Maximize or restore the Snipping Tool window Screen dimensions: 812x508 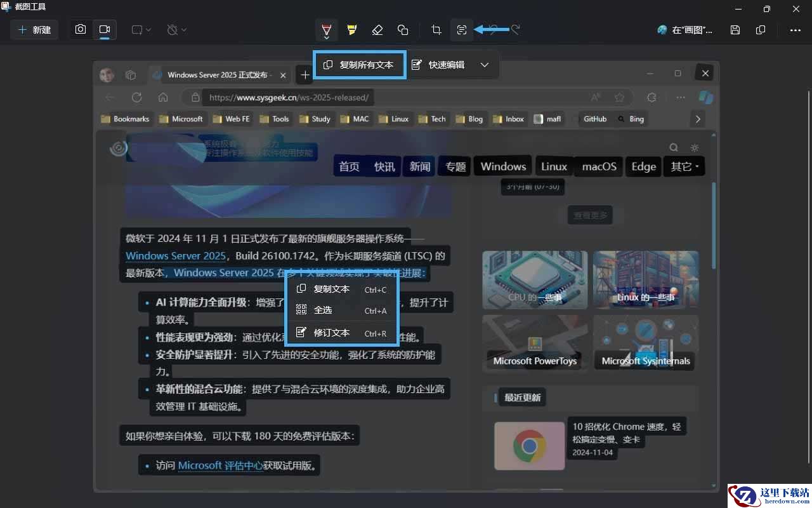[x=767, y=9]
